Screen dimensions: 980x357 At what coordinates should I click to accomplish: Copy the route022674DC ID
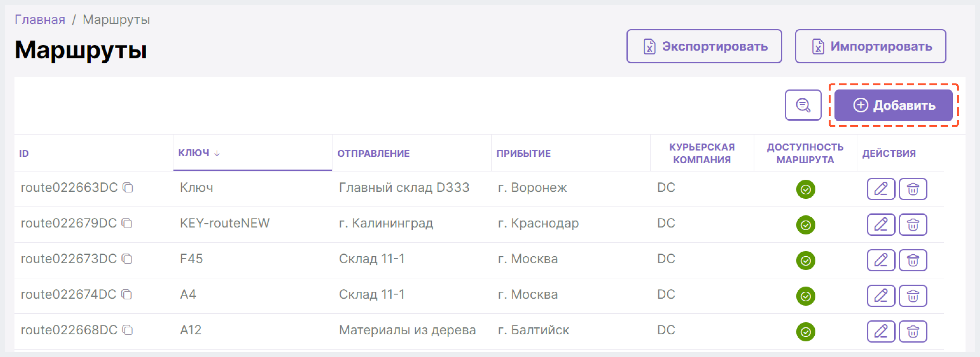127,294
